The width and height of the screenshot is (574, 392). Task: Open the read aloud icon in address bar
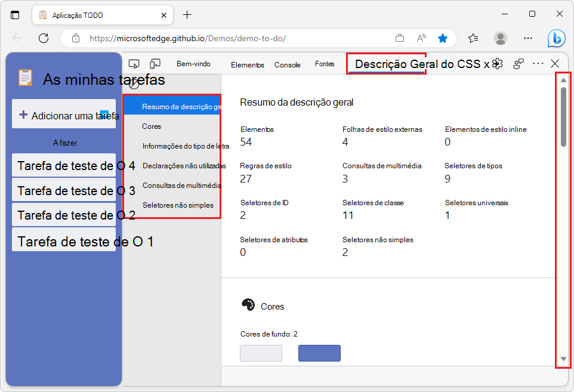pyautogui.click(x=421, y=38)
